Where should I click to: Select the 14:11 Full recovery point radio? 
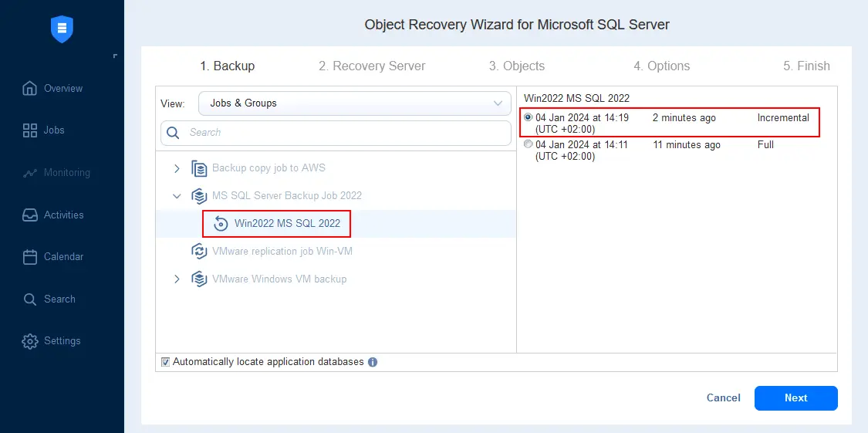pyautogui.click(x=528, y=144)
